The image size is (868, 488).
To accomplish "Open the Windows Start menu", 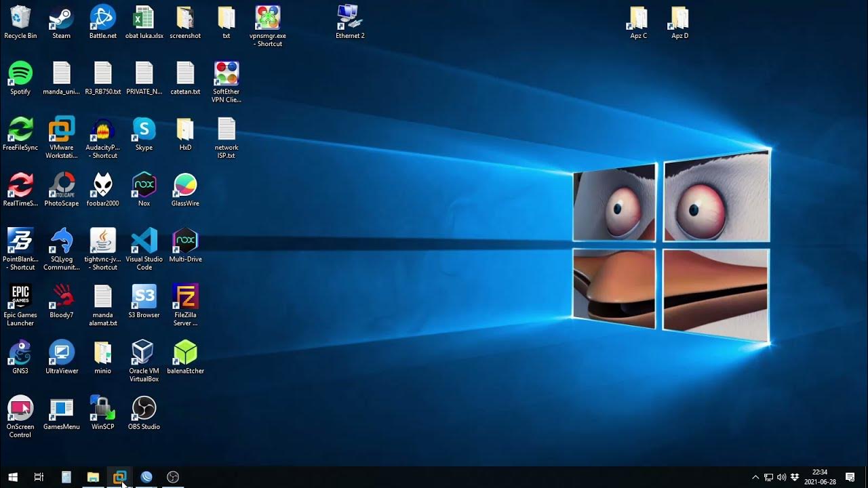I will 13,477.
